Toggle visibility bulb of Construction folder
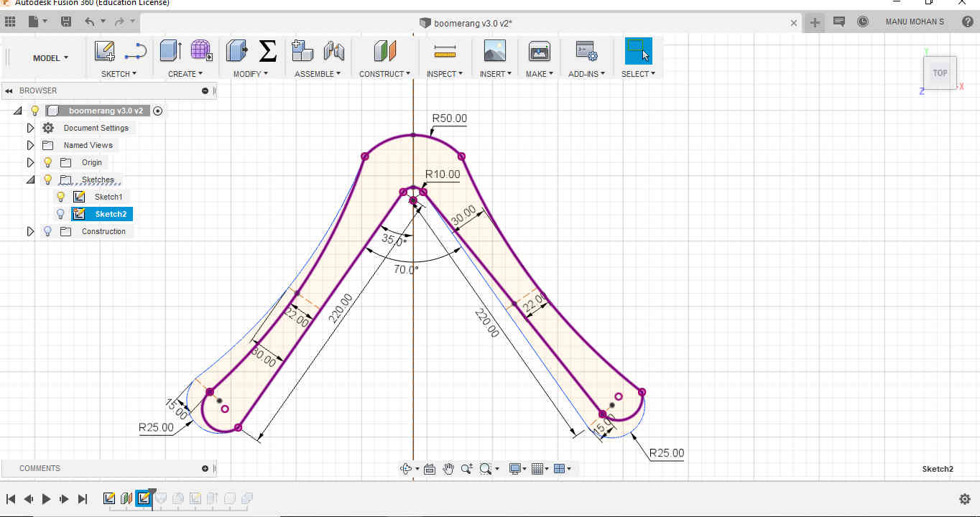This screenshot has width=980, height=517. (47, 231)
